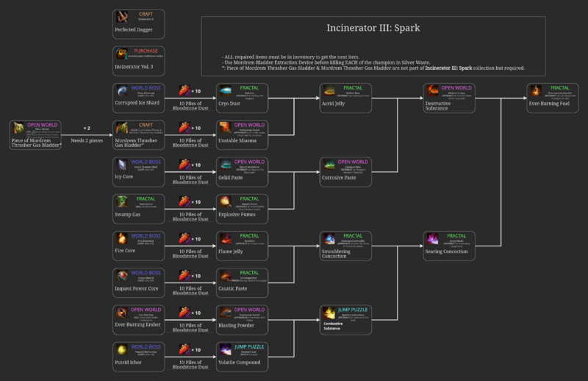
Task: Select the Searing Concoction icon
Action: [x=432, y=238]
